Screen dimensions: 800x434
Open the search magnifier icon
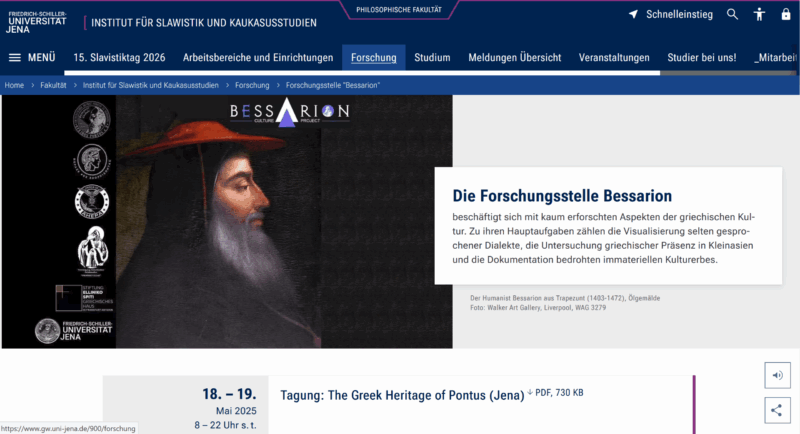tap(733, 15)
